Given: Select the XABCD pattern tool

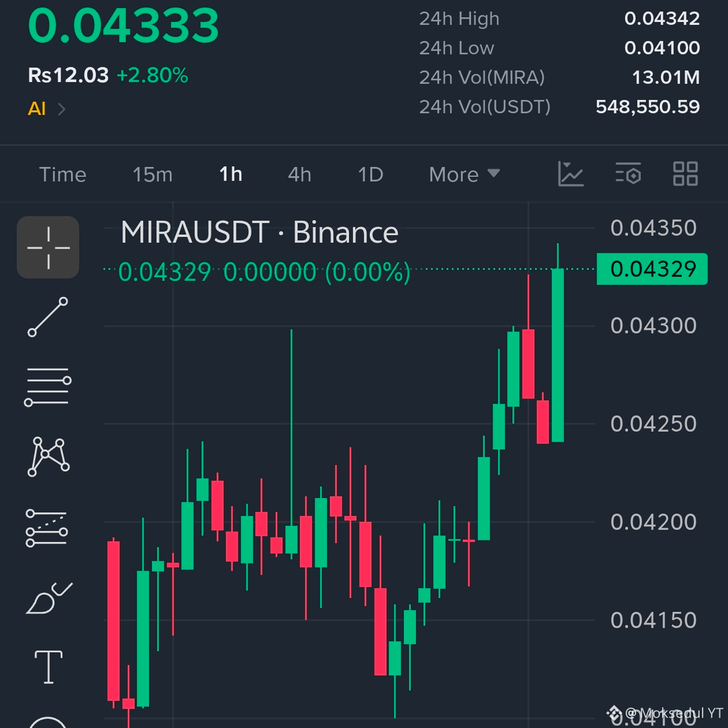Looking at the screenshot, I should point(49,456).
